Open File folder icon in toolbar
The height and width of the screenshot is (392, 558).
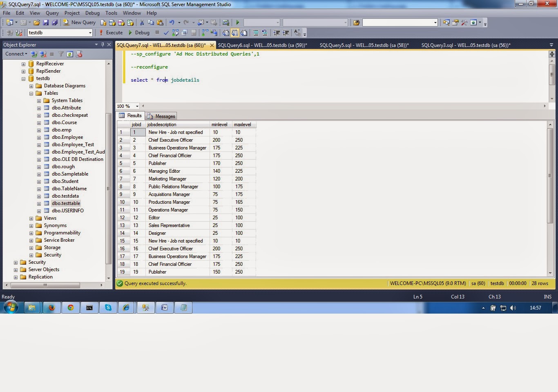point(37,22)
